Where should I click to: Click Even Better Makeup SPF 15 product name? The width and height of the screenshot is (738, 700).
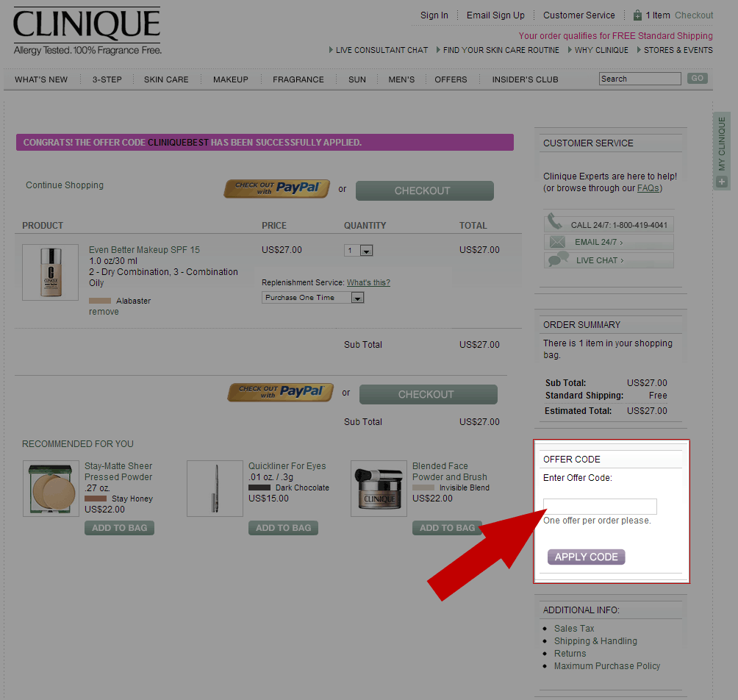pos(145,249)
